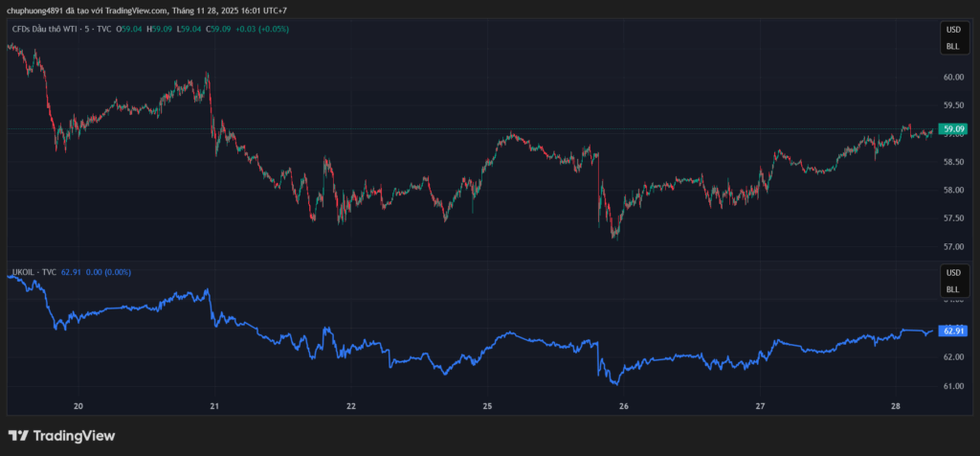The width and height of the screenshot is (980, 456).
Task: Click the 58.00 price axis label
Action: coord(952,190)
